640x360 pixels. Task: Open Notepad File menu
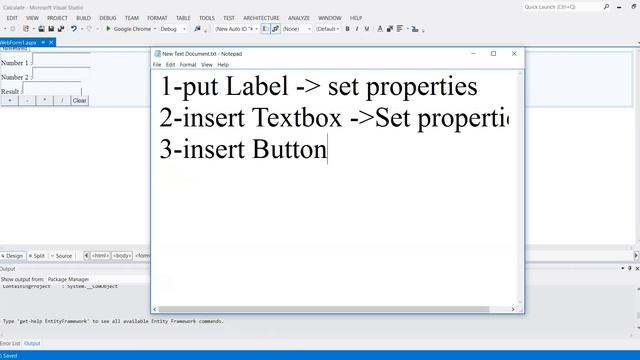pos(157,64)
